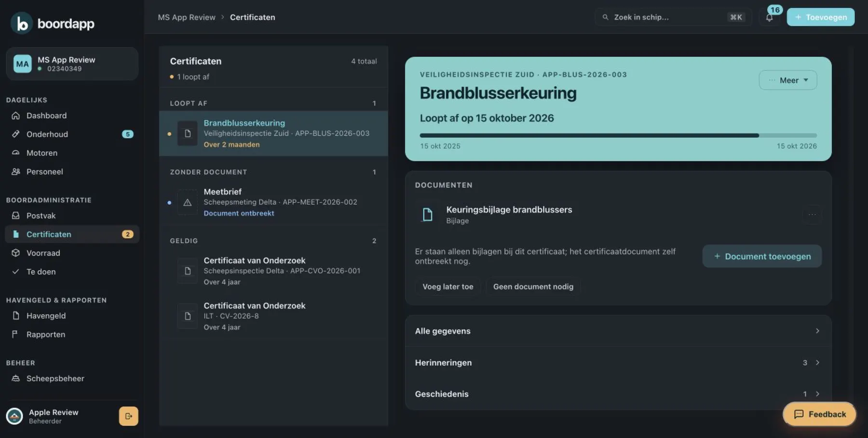Expand Geschiedenis section
The width and height of the screenshot is (868, 438).
click(618, 394)
